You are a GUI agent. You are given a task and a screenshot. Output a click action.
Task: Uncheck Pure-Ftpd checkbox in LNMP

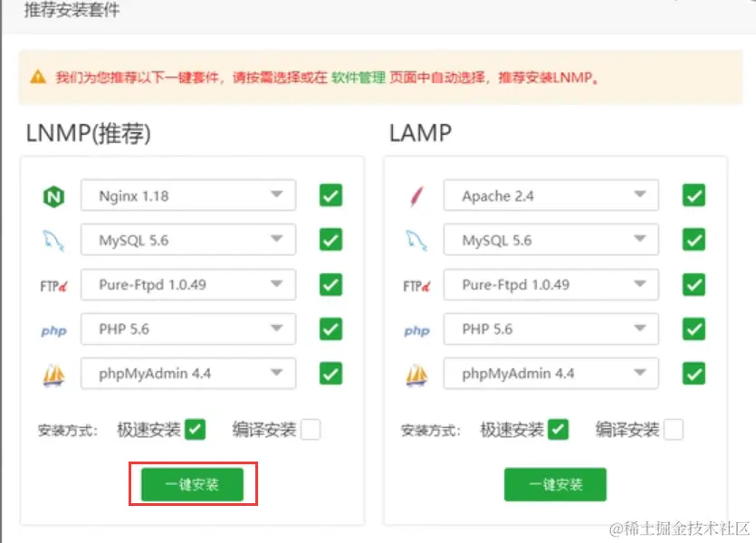point(330,284)
